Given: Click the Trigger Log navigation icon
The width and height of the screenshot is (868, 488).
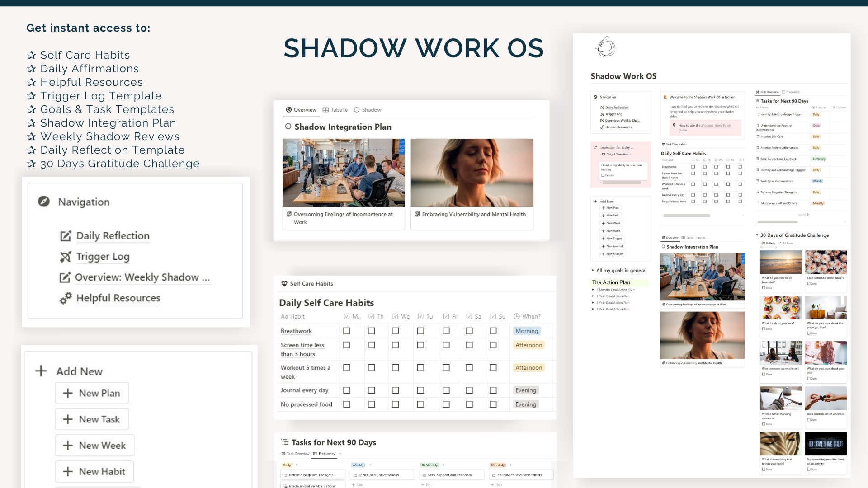Looking at the screenshot, I should click(x=64, y=258).
